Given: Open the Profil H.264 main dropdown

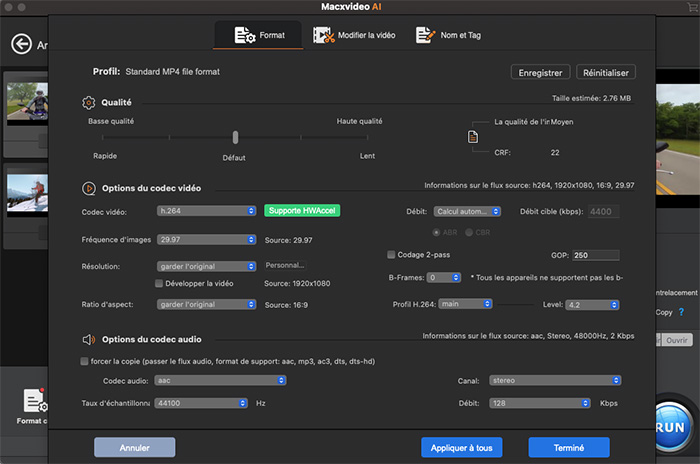Looking at the screenshot, I should 465,304.
